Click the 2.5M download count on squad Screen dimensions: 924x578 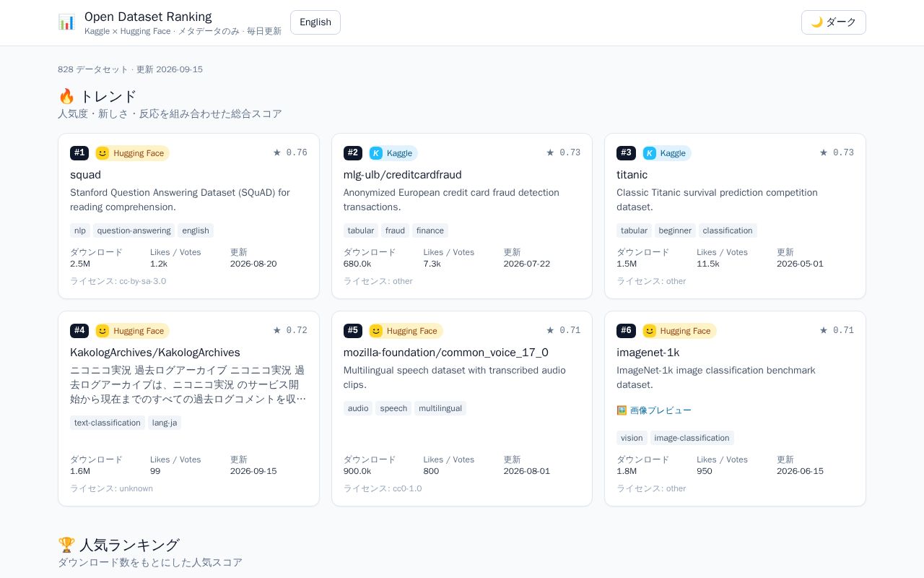click(x=80, y=264)
